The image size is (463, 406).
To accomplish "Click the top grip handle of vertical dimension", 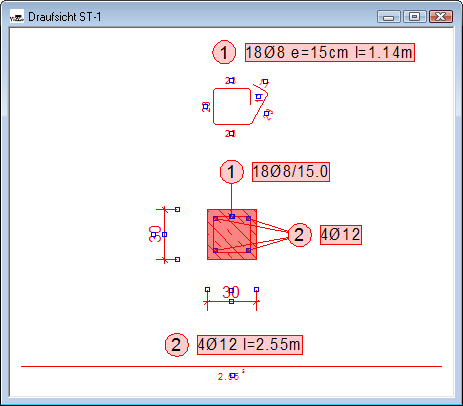I will [x=178, y=209].
